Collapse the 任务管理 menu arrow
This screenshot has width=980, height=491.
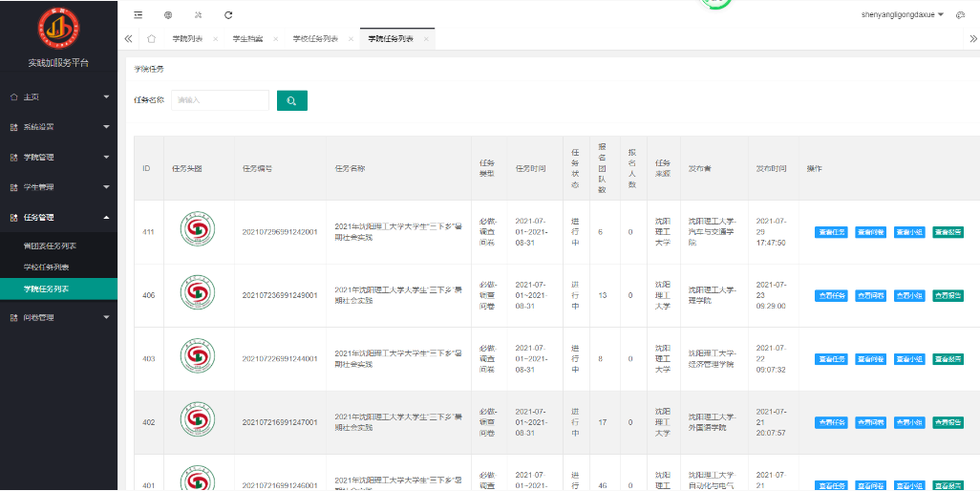click(106, 218)
